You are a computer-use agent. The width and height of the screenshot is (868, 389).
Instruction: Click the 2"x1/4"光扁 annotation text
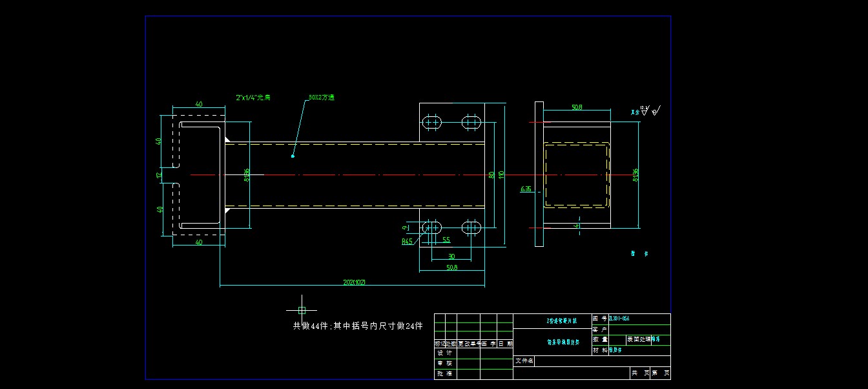[x=253, y=97]
